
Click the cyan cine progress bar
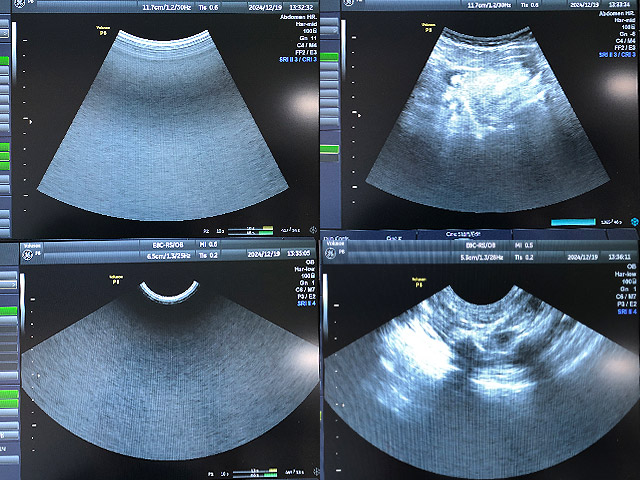click(573, 222)
